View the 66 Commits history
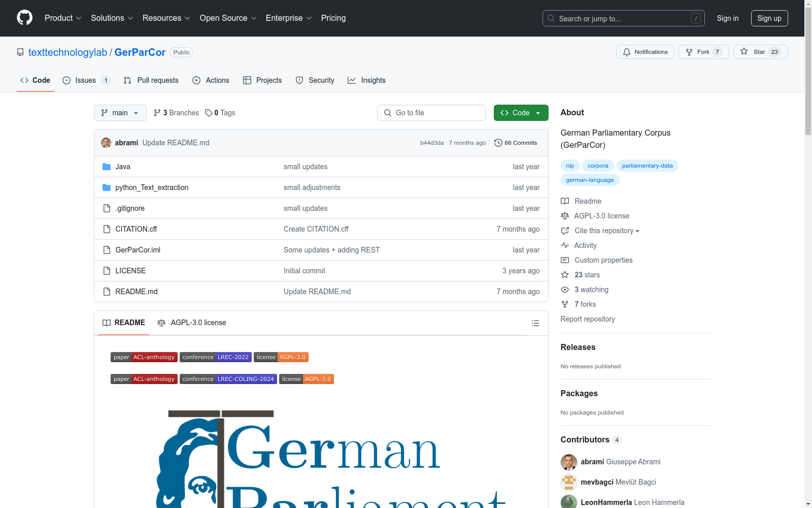Viewport: 812px width, 508px height. point(516,143)
